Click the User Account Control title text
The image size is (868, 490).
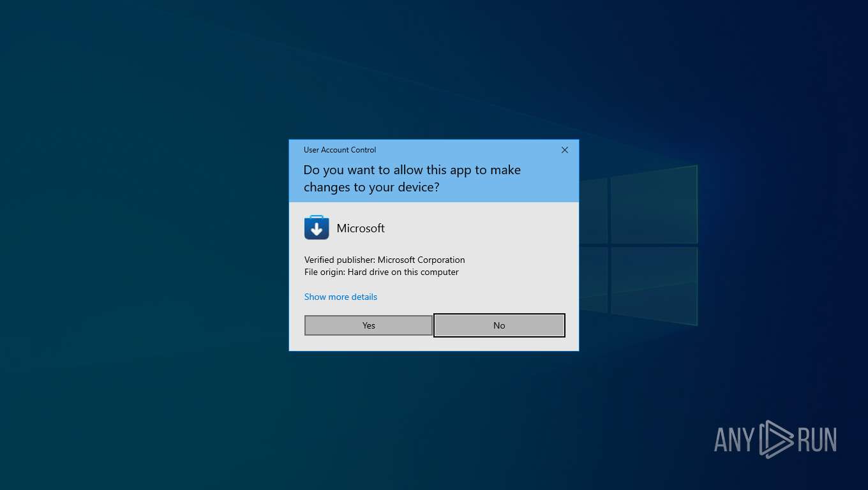340,150
